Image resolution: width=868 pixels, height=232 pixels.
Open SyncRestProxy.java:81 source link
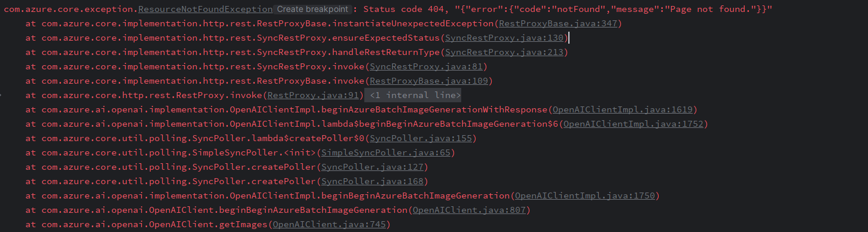(x=426, y=67)
